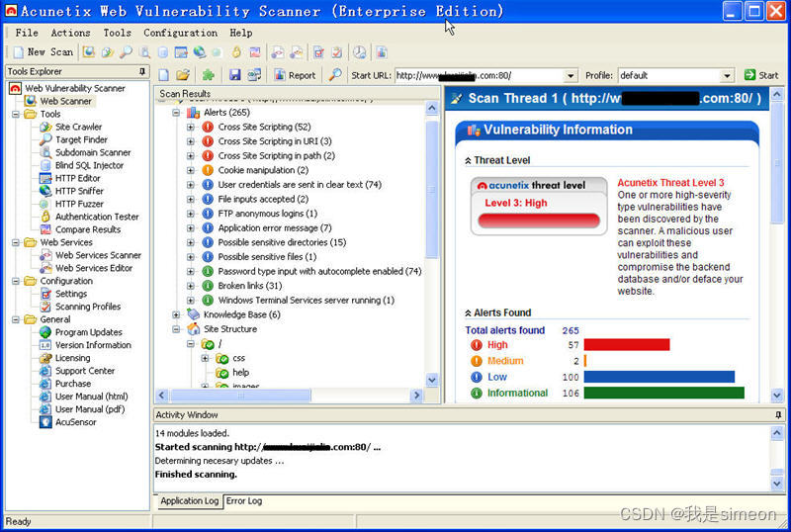Image resolution: width=791 pixels, height=532 pixels.
Task: Open the Help menu
Action: coord(241,33)
